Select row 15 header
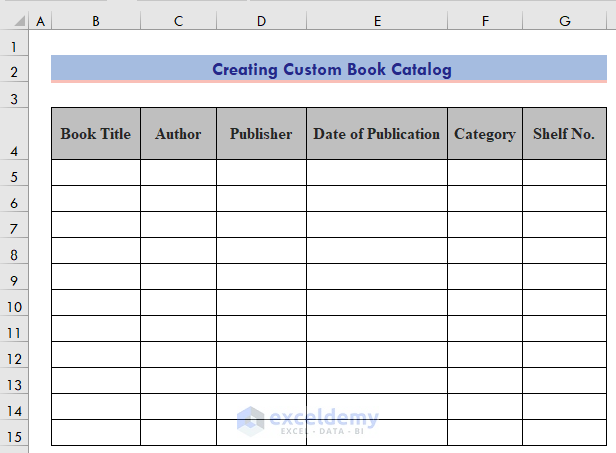 [x=14, y=433]
